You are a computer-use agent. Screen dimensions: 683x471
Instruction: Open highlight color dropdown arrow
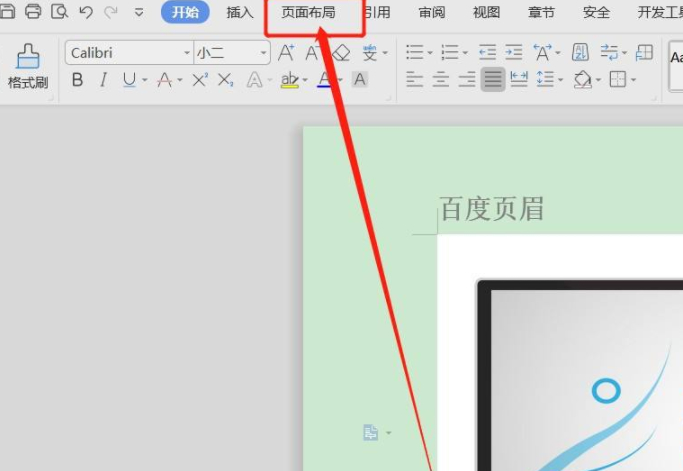305,80
